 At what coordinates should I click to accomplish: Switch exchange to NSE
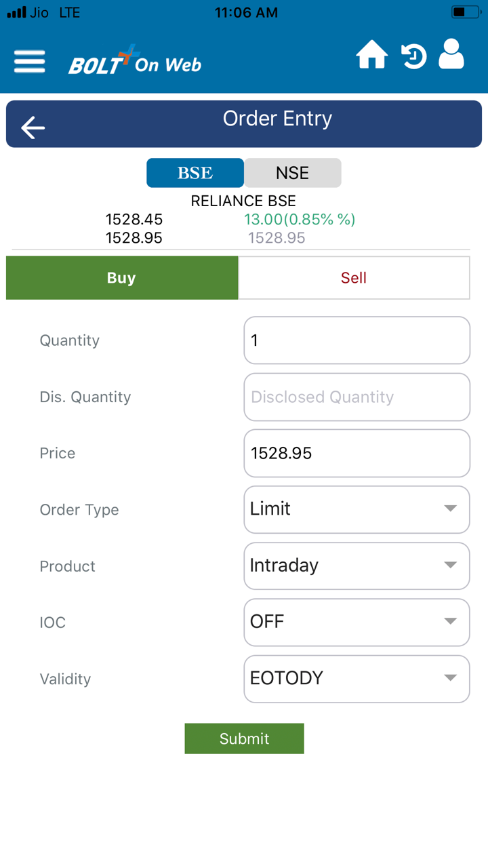click(x=292, y=173)
